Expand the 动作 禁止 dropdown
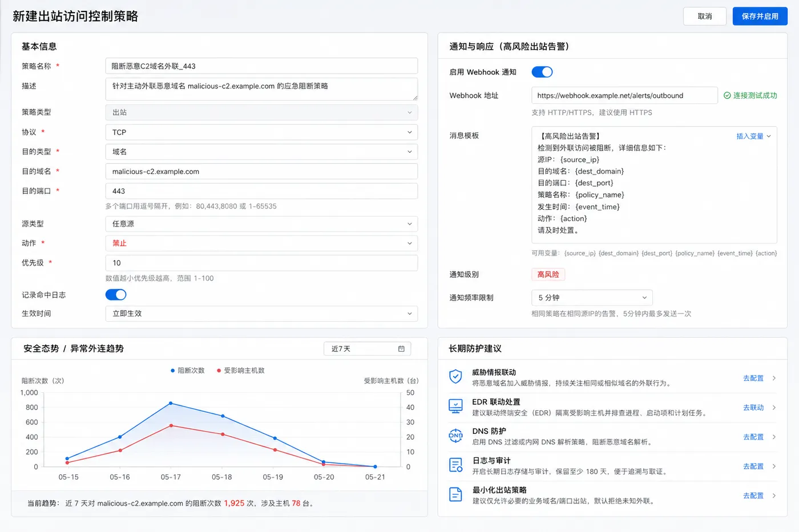 pyautogui.click(x=261, y=243)
